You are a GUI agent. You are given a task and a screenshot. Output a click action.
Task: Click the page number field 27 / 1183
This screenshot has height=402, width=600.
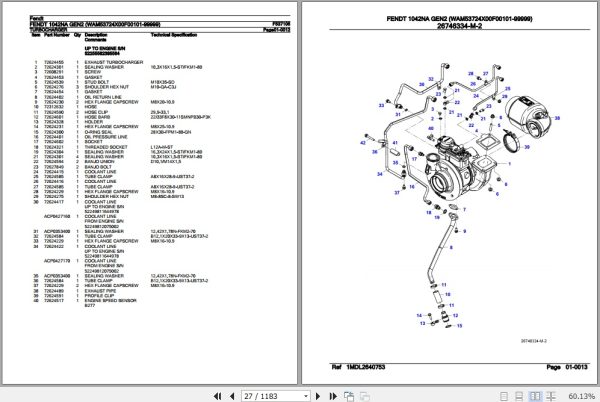(272, 396)
